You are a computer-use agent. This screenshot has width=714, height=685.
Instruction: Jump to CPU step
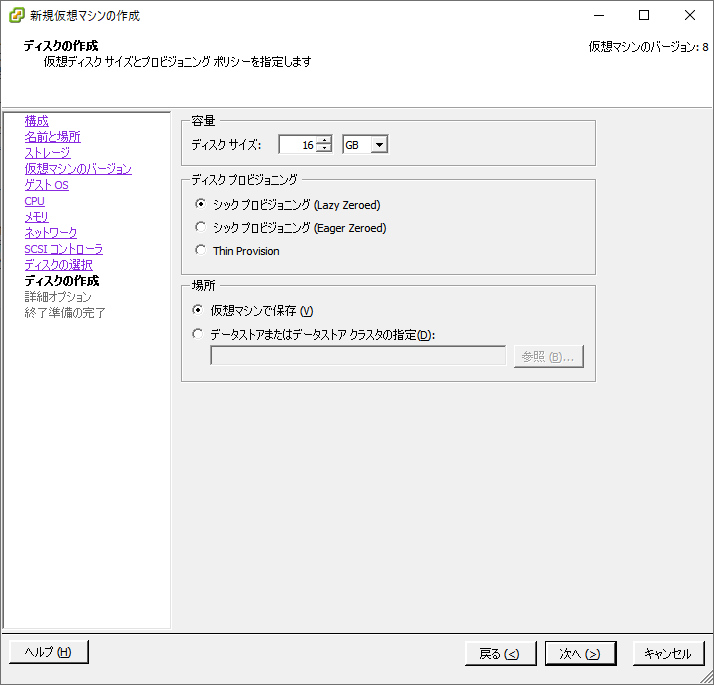pos(35,201)
